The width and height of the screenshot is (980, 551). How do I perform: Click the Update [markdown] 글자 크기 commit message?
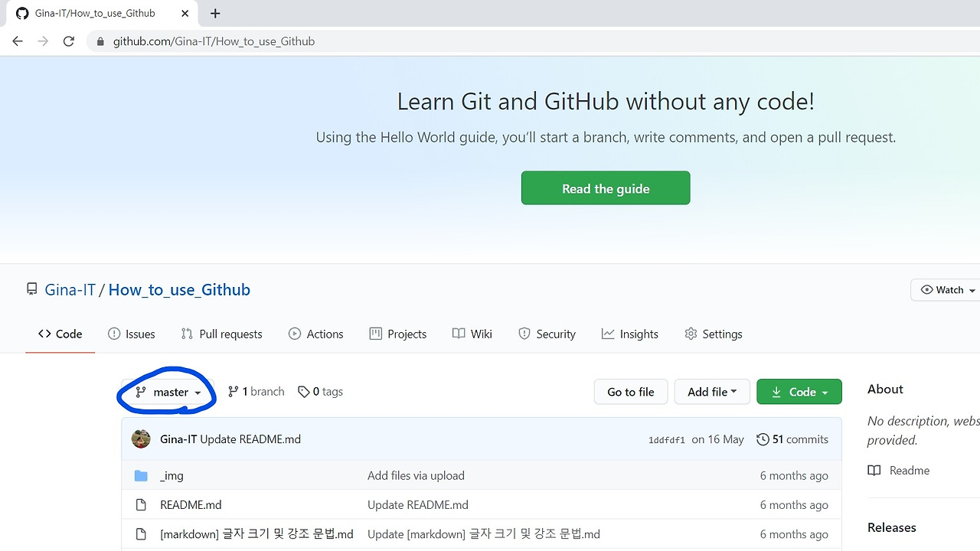tap(484, 534)
